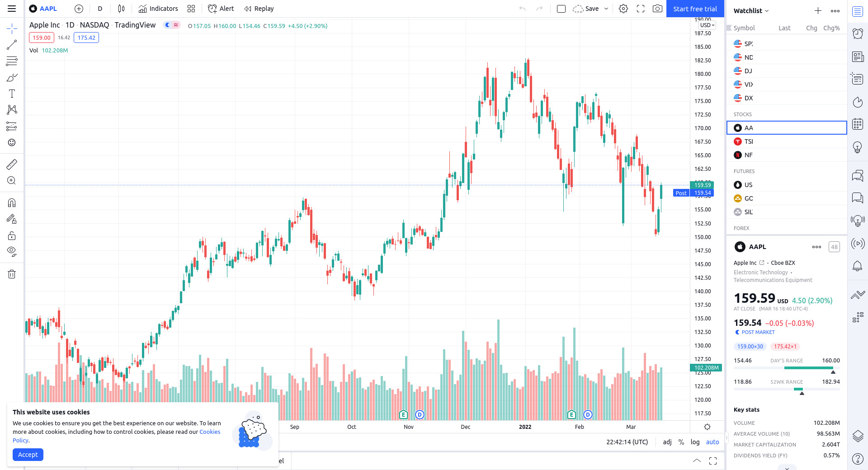This screenshot has height=470, width=868.
Task: Click the Start free trial button
Action: click(695, 9)
